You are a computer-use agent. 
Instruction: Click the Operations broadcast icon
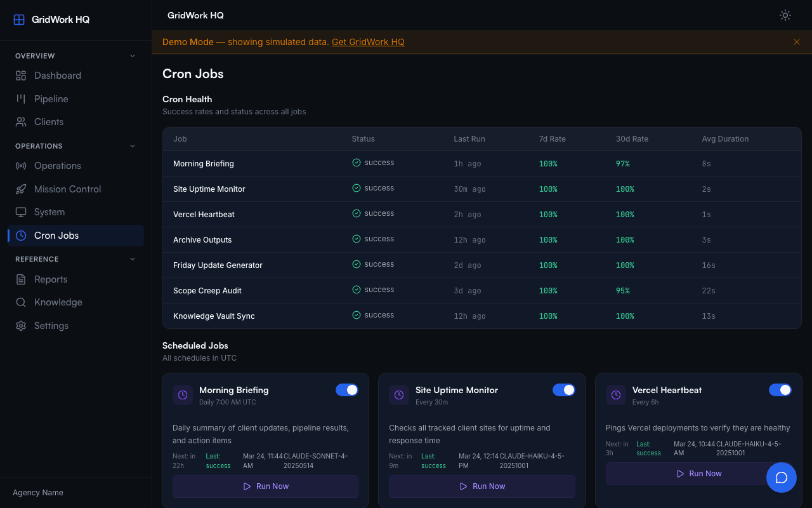20,165
